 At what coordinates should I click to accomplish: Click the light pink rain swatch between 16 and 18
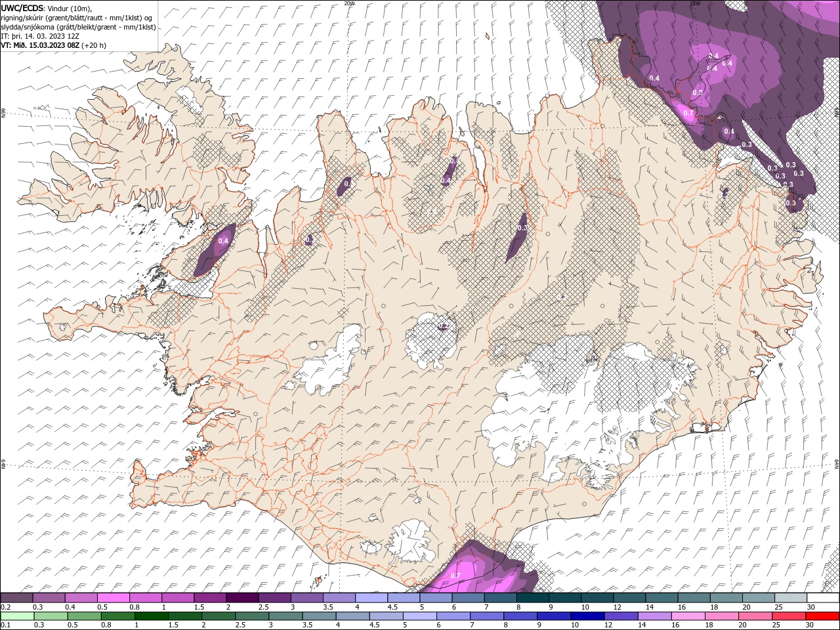[687, 616]
